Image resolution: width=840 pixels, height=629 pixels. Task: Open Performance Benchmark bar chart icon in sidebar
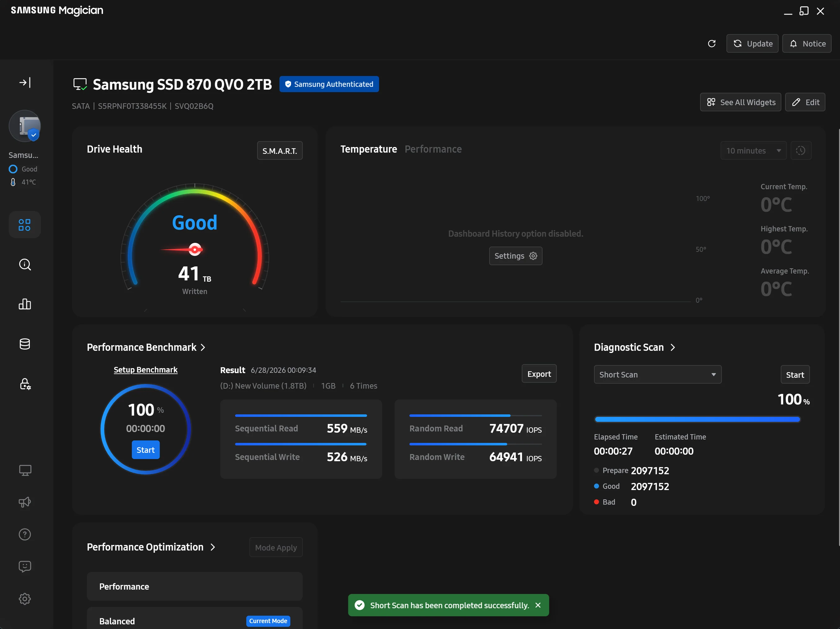pyautogui.click(x=25, y=304)
